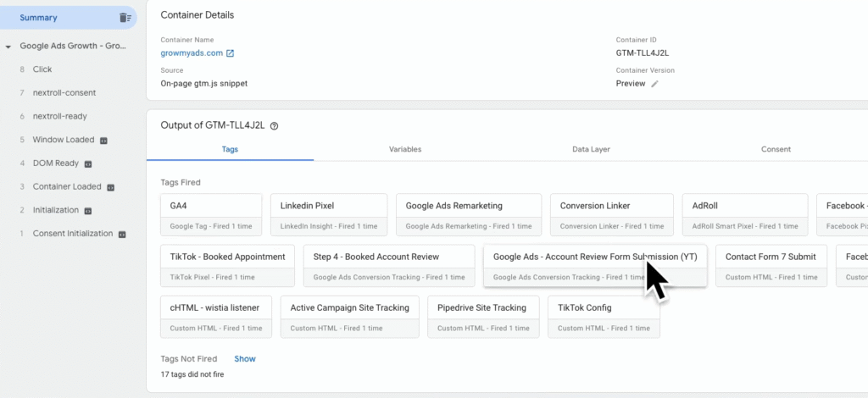Open the external link icon next to growmyads.com
868x398 pixels.
pos(230,53)
